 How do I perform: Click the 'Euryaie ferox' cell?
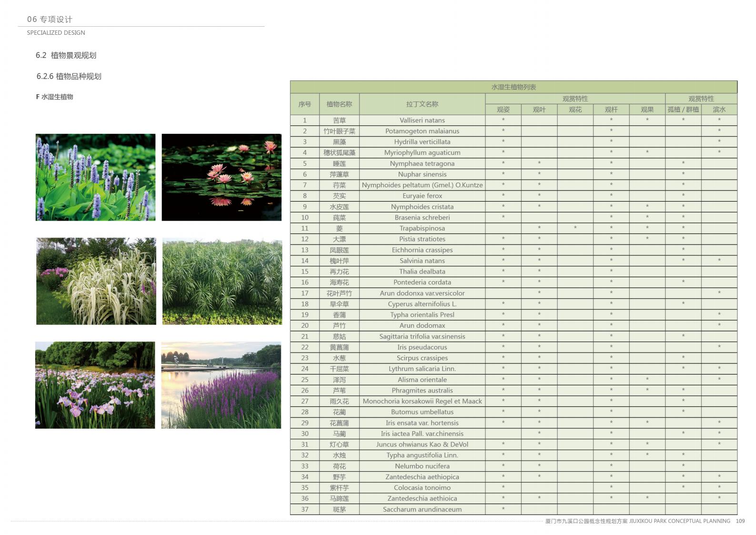(x=422, y=196)
